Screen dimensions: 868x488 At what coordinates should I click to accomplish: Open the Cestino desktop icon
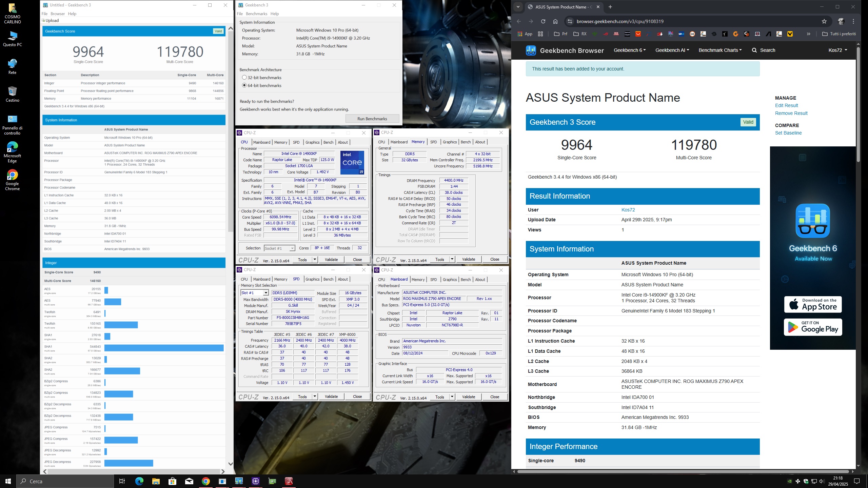tap(13, 94)
